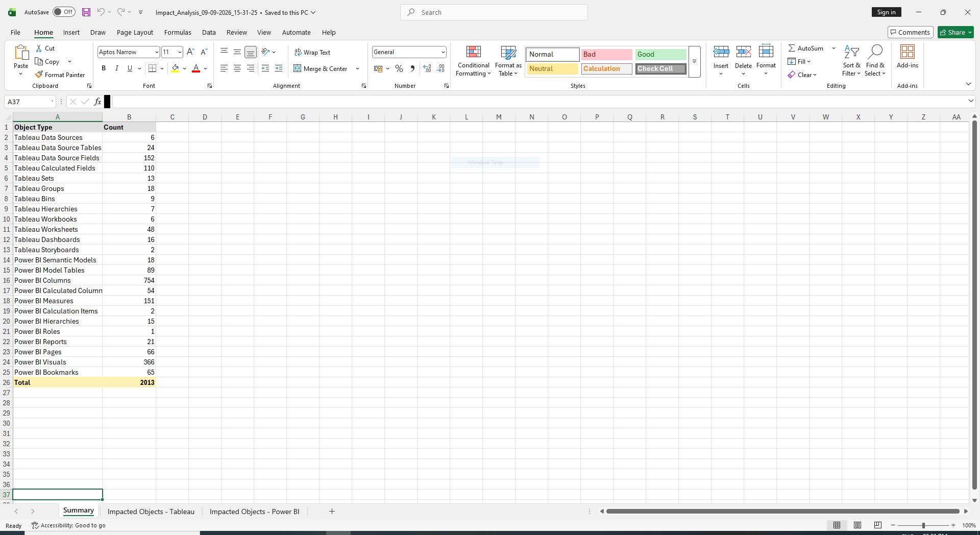Apply Percent Style format
The height and width of the screenshot is (535, 980).
point(399,68)
